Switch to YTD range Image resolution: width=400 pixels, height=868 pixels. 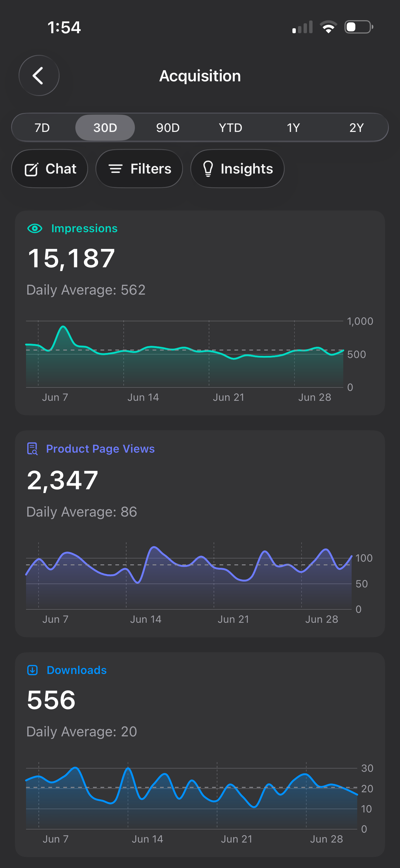[230, 128]
